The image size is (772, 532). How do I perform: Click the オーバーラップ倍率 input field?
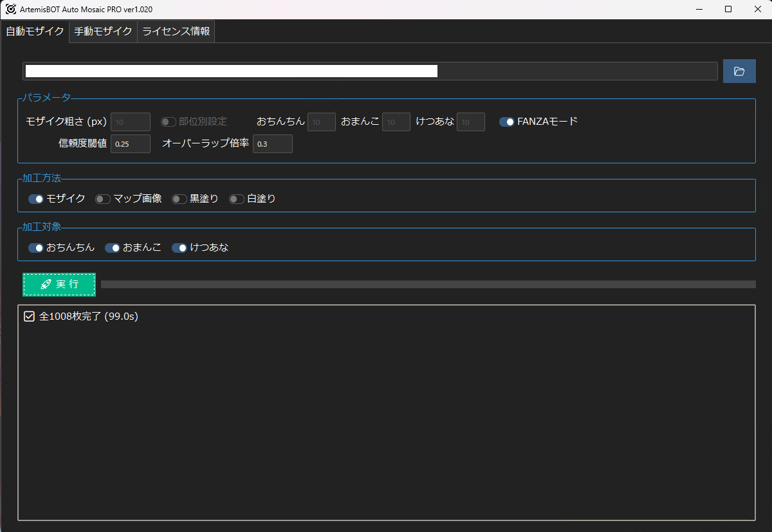[x=273, y=144]
